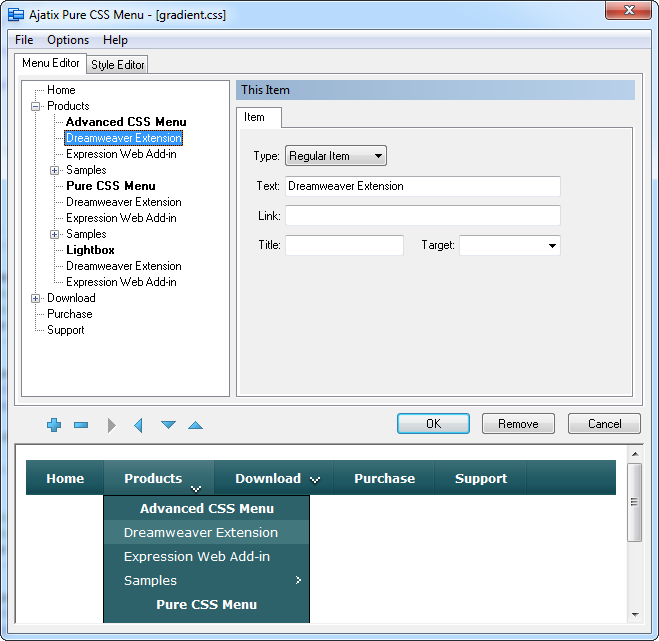Open the Options menu
Viewport: 659px width, 641px height.
click(68, 40)
